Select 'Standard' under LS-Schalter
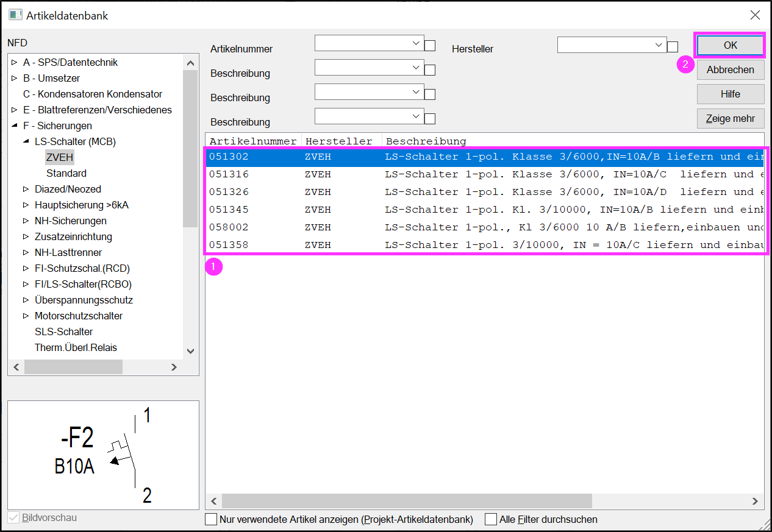Viewport: 772px width, 532px height. point(66,174)
